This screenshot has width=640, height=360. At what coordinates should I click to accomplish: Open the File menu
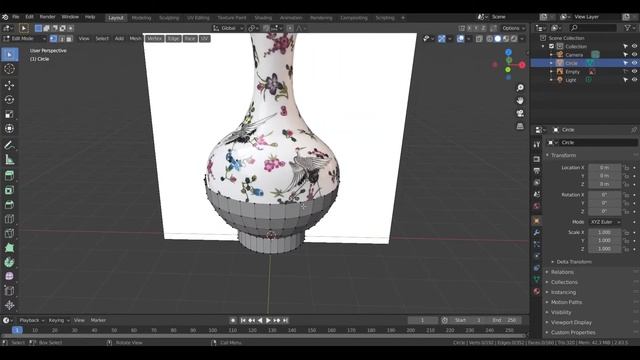point(16,17)
